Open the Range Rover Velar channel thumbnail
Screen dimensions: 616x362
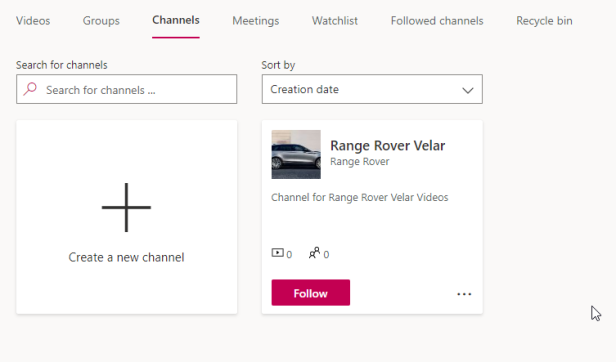tap(296, 154)
